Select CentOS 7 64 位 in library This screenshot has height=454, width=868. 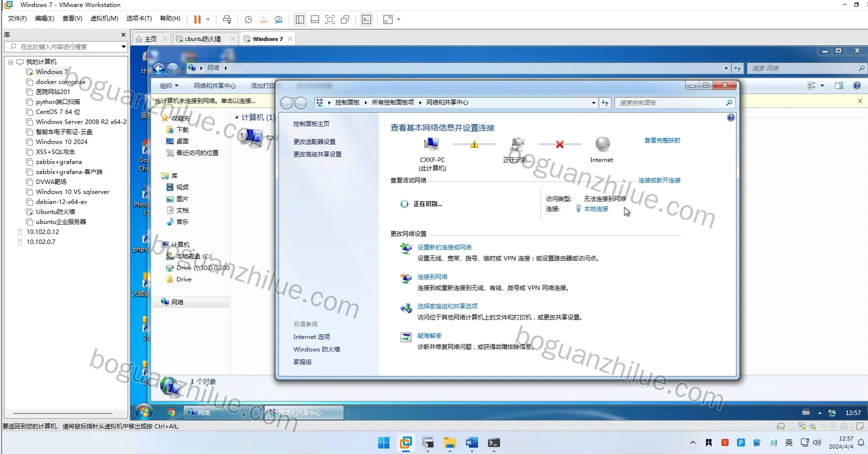pos(58,112)
